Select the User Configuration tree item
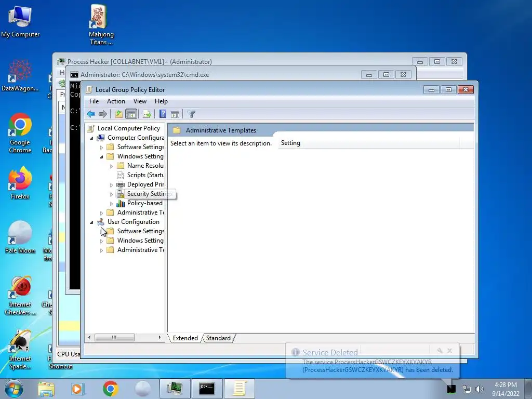This screenshot has height=399, width=532. click(x=134, y=222)
